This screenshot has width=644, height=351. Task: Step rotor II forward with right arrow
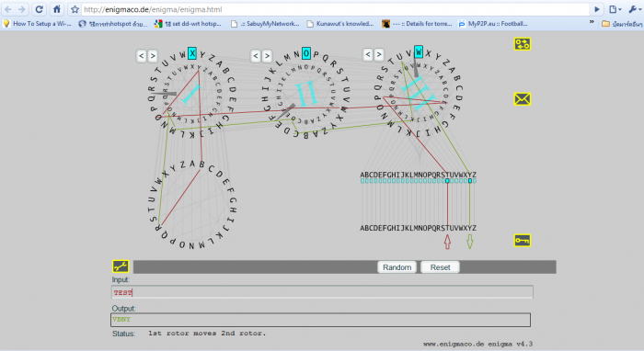click(267, 56)
